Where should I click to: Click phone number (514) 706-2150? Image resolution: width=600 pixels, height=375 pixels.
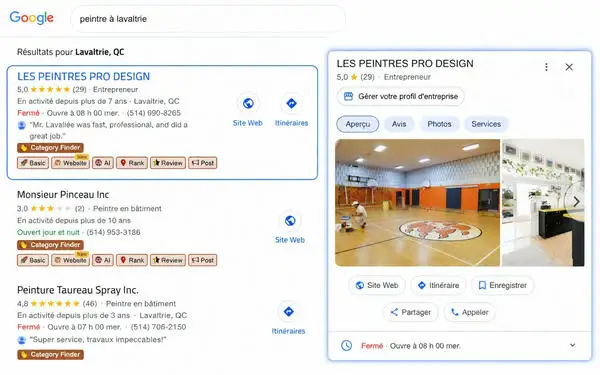pyautogui.click(x=158, y=327)
